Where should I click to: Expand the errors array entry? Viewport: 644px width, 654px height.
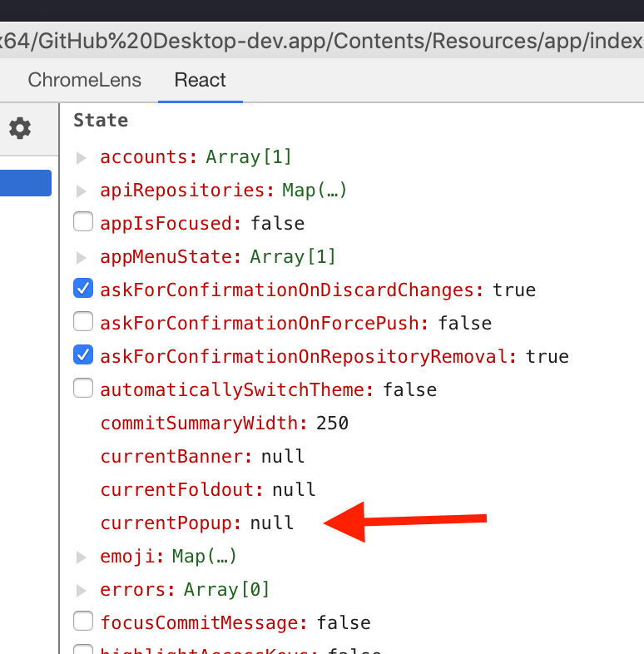click(82, 591)
